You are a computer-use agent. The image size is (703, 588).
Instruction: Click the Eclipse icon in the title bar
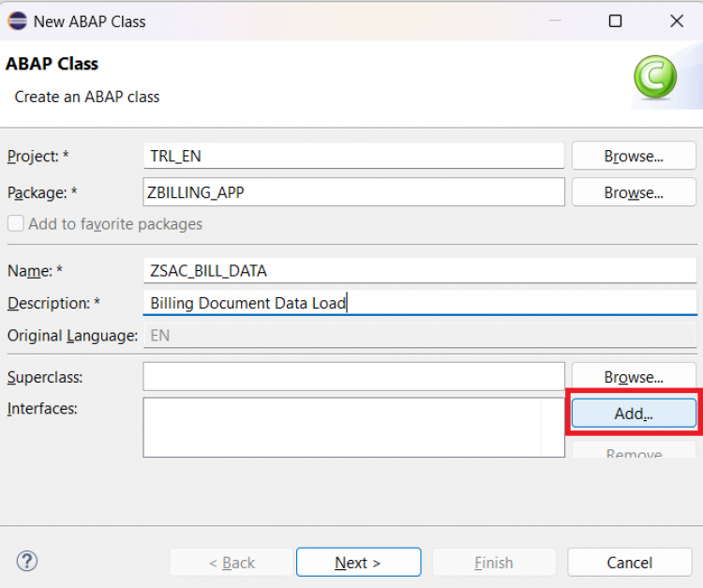click(17, 21)
